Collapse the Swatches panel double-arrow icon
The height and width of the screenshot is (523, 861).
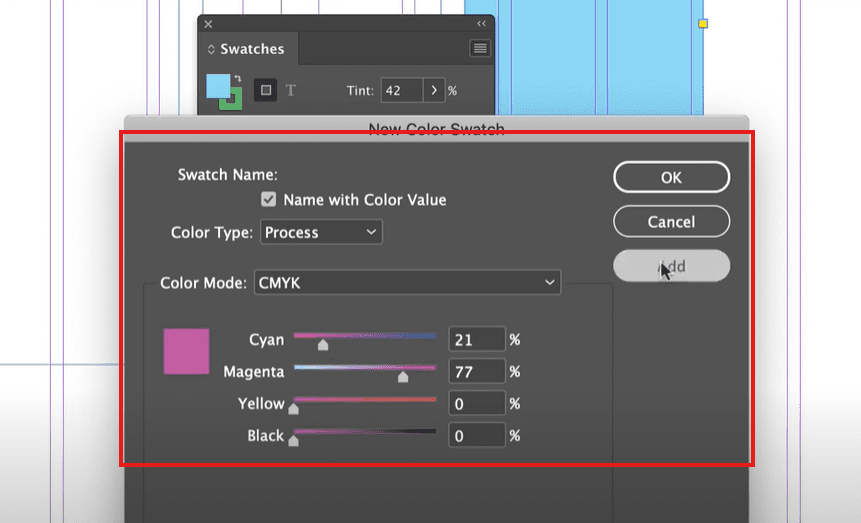(482, 24)
